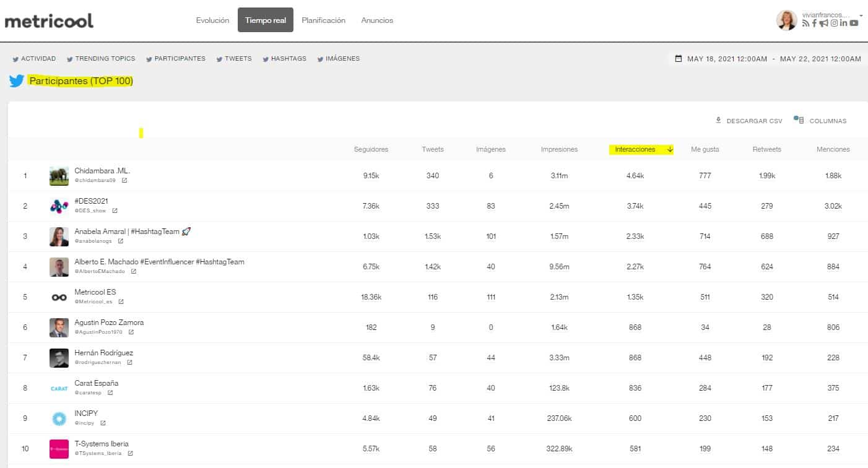The height and width of the screenshot is (468, 868).
Task: Sort table by Me gusta column
Action: click(705, 149)
